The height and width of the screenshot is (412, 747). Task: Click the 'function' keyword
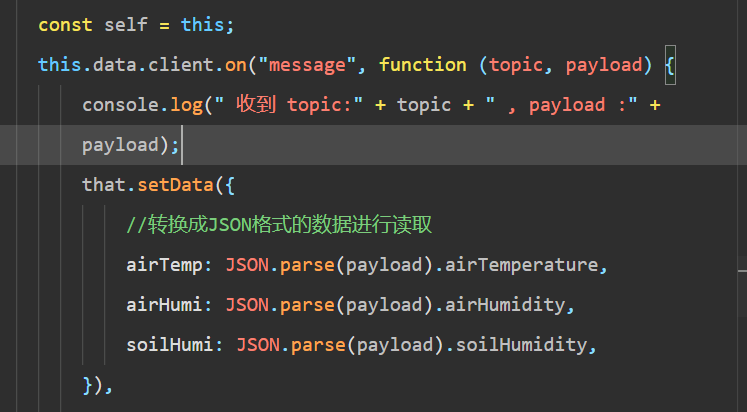(423, 65)
